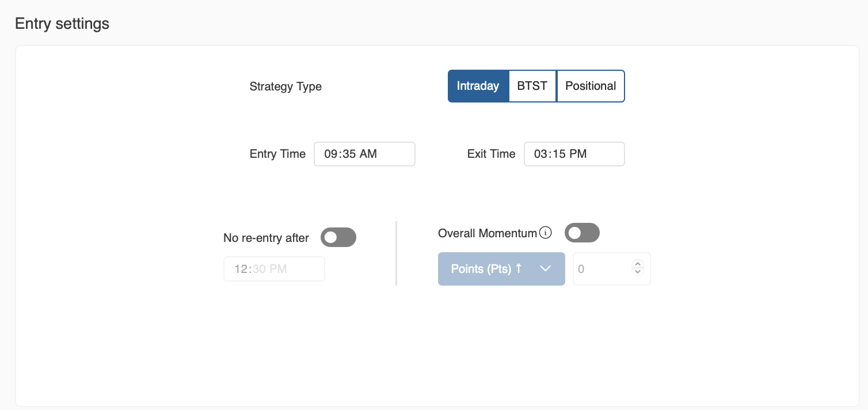Focus the momentum value number input
This screenshot has height=410, width=868.
point(601,269)
